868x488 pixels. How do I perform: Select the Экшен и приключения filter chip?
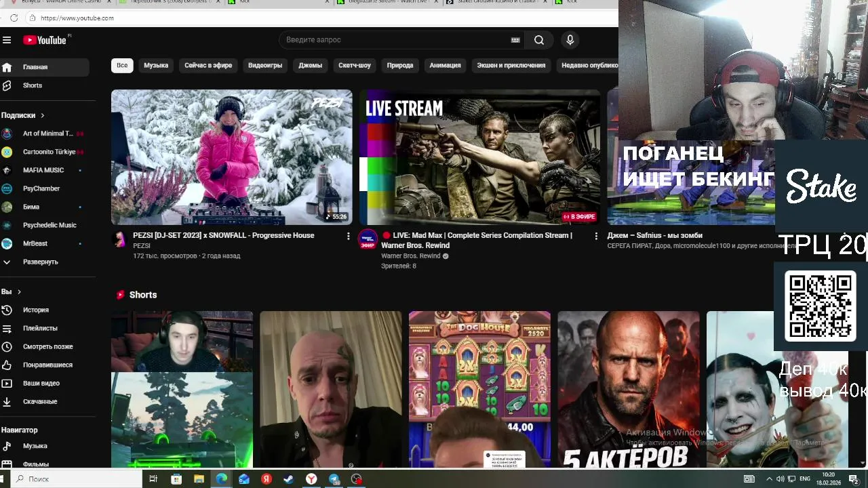click(511, 65)
